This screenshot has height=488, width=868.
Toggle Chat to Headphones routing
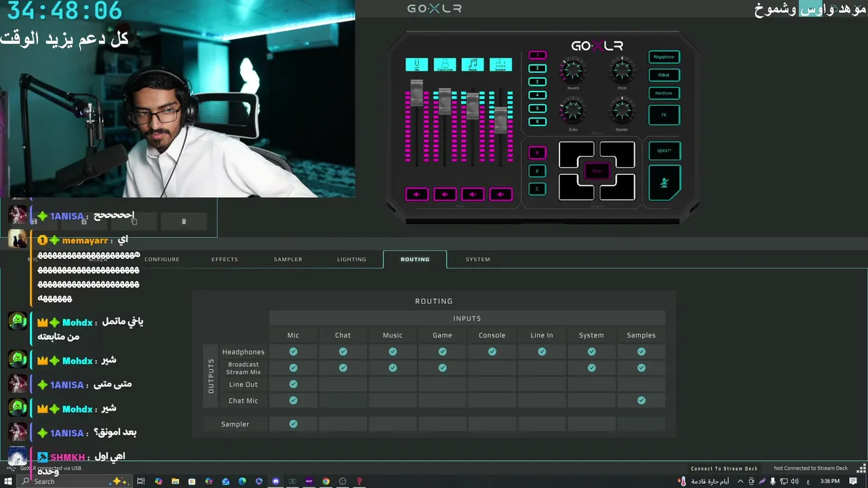(x=343, y=352)
